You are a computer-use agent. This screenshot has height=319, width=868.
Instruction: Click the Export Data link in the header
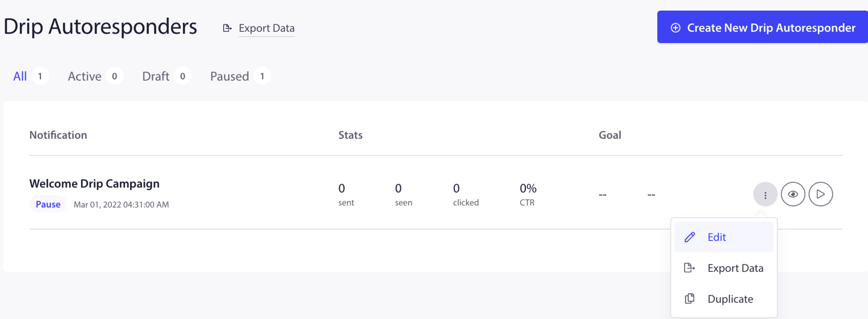tap(267, 28)
